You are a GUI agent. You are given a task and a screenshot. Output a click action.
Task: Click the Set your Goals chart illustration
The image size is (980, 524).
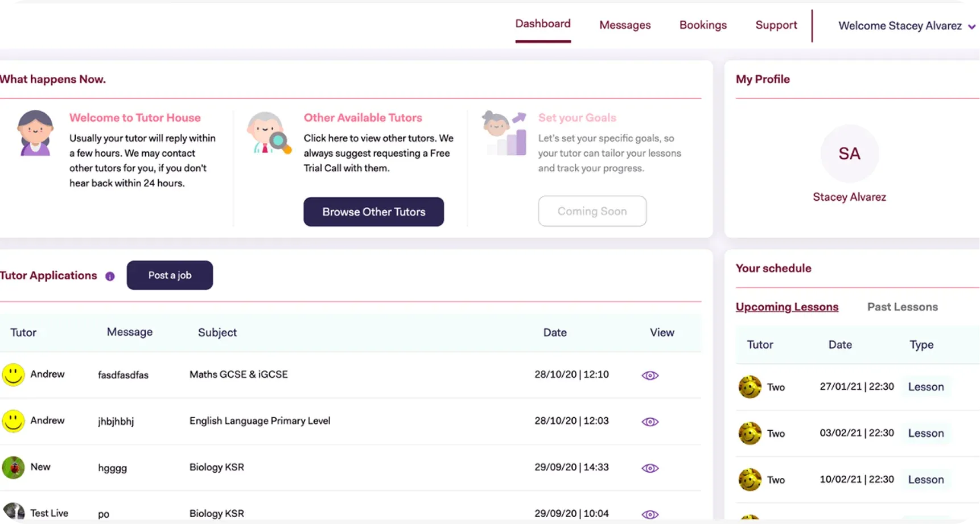point(504,133)
